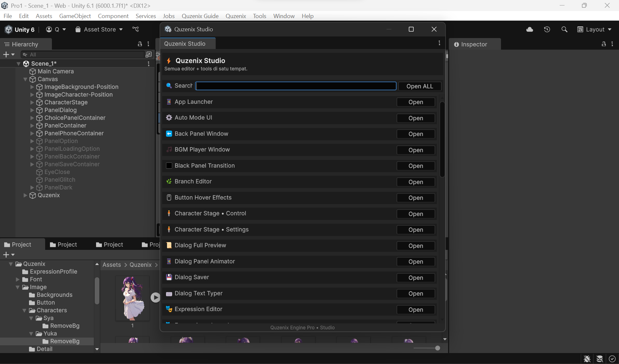The image size is (619, 364).
Task: Open version history via the clock icon
Action: tap(547, 29)
